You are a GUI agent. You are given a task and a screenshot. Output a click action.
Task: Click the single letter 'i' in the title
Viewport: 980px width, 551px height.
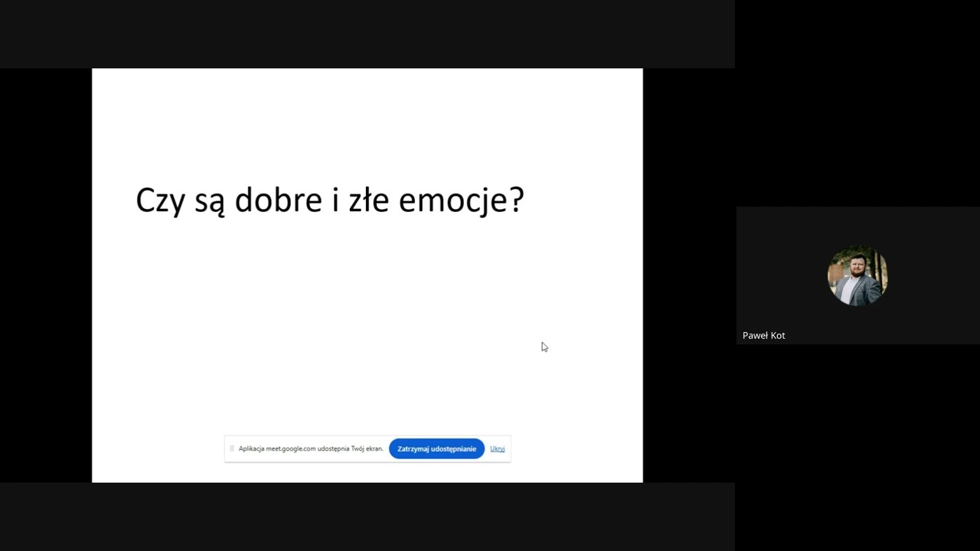(335, 201)
